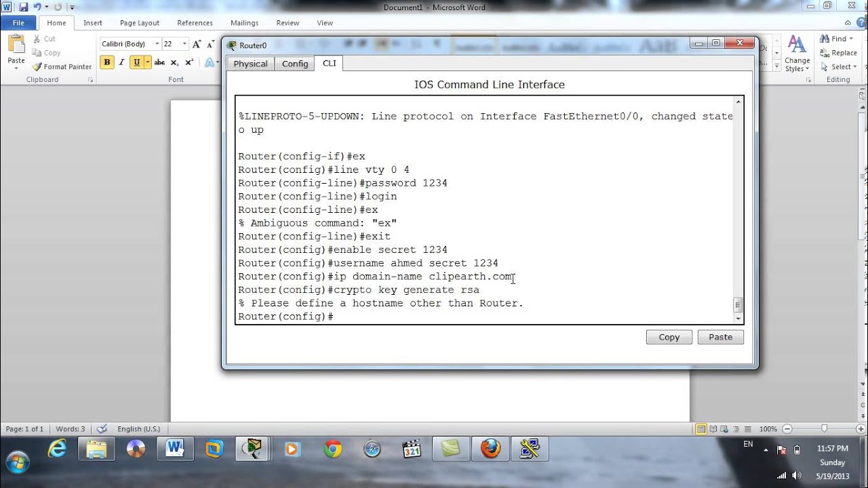This screenshot has height=488, width=868.
Task: Click the Undo arrow in Word's title bar
Action: coord(37,7)
